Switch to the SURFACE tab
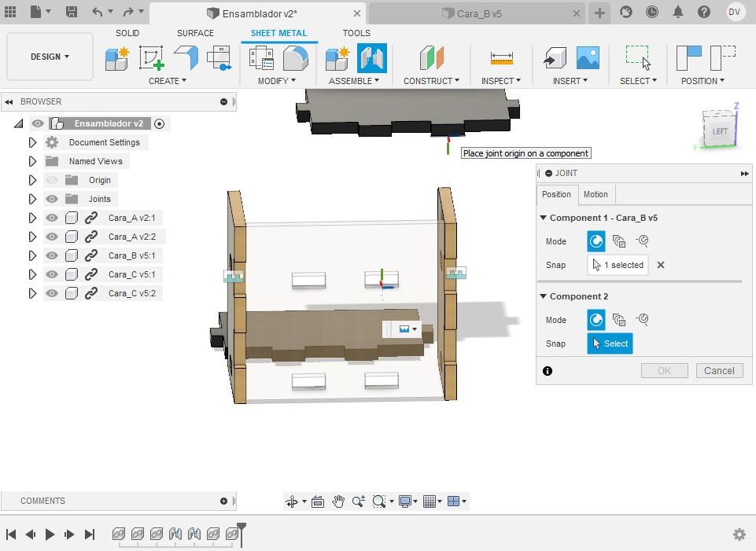Screen dimensions: 756x551 tap(195, 33)
